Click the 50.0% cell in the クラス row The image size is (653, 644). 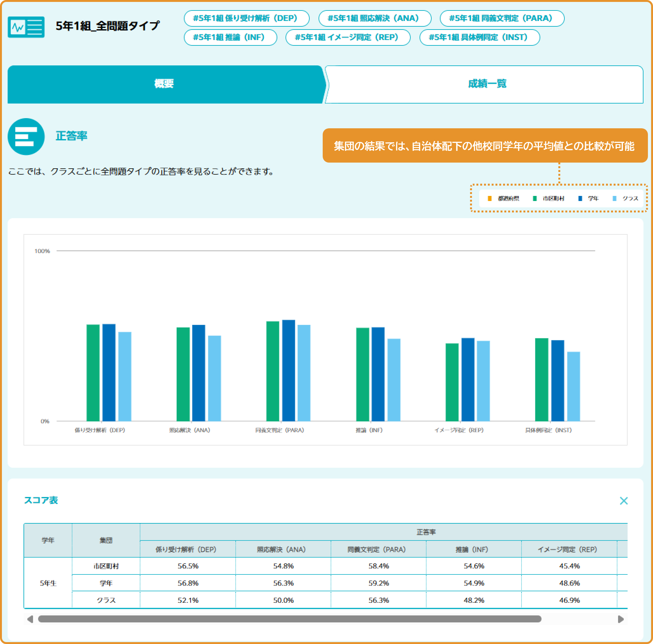click(x=283, y=600)
